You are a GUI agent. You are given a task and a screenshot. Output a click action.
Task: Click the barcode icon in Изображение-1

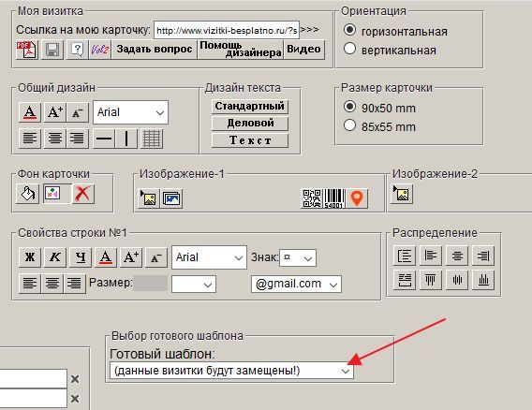(334, 198)
